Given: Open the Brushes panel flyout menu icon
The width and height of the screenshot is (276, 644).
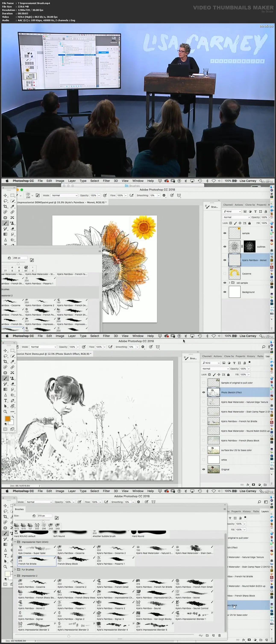Looking at the screenshot, I should click(224, 509).
